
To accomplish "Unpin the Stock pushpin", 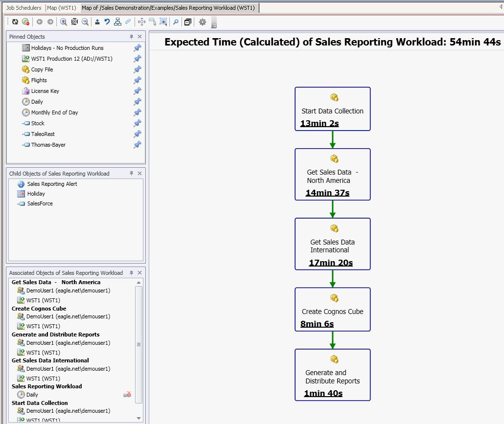I will pyautogui.click(x=137, y=123).
